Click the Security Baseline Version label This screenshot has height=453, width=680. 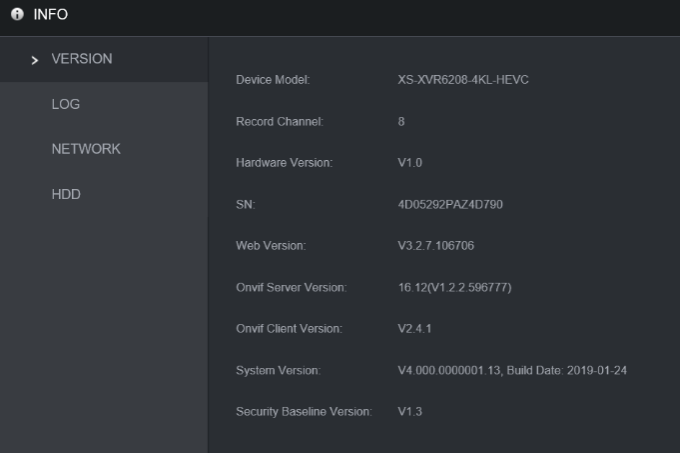click(304, 411)
